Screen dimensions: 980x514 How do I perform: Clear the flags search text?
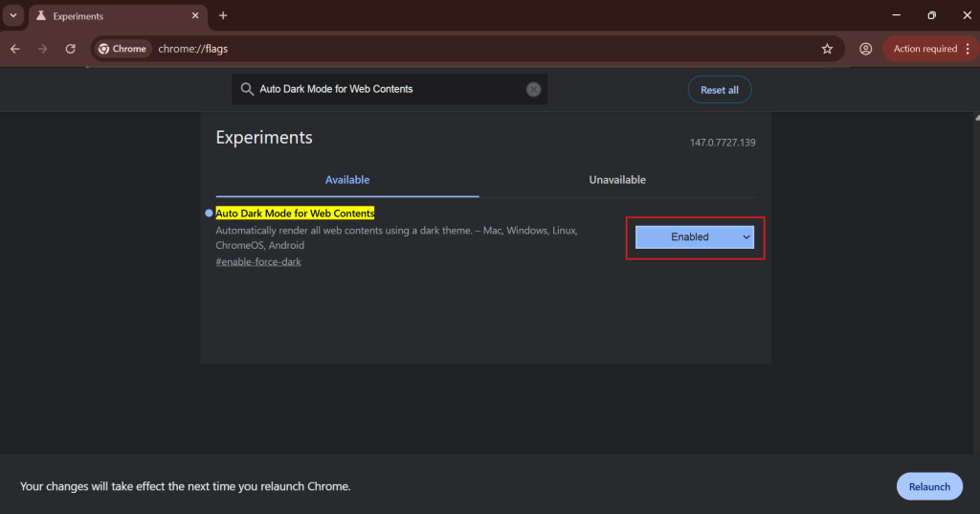[533, 89]
